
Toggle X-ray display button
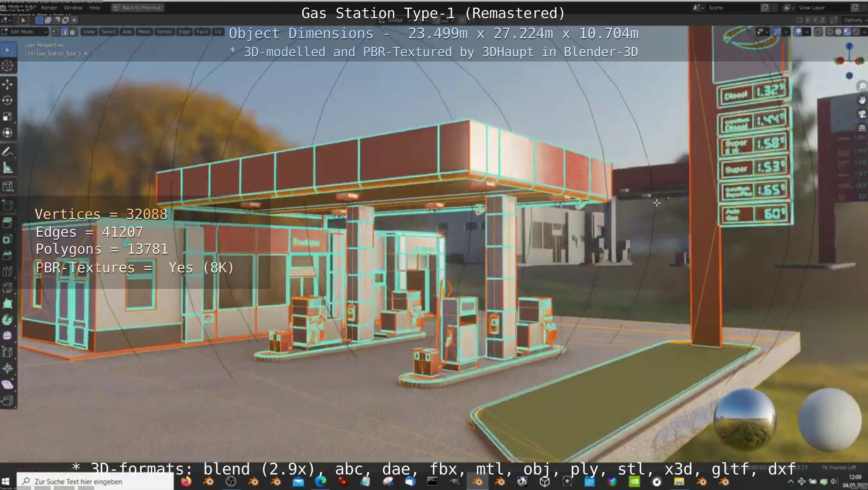(818, 32)
